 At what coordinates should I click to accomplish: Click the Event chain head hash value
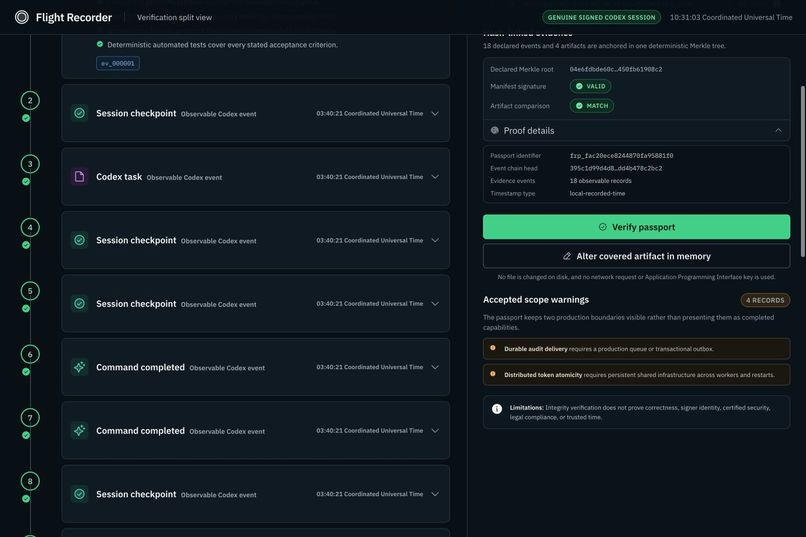point(616,169)
